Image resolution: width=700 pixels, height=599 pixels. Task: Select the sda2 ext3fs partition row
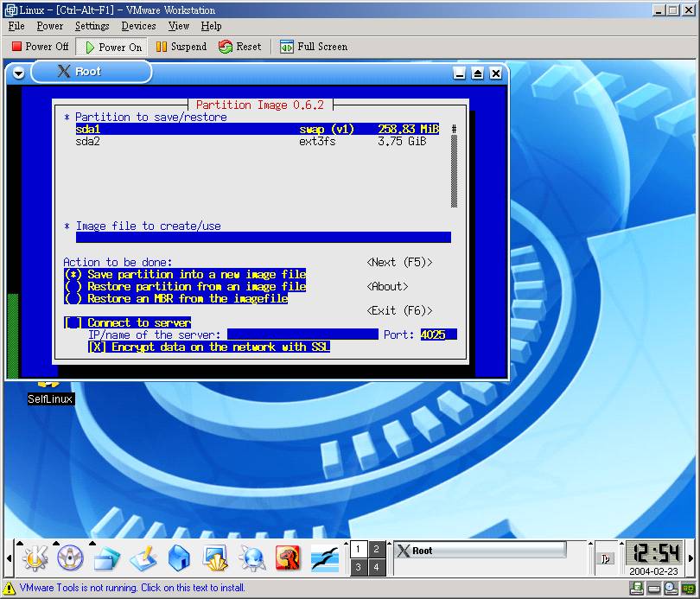coord(258,141)
